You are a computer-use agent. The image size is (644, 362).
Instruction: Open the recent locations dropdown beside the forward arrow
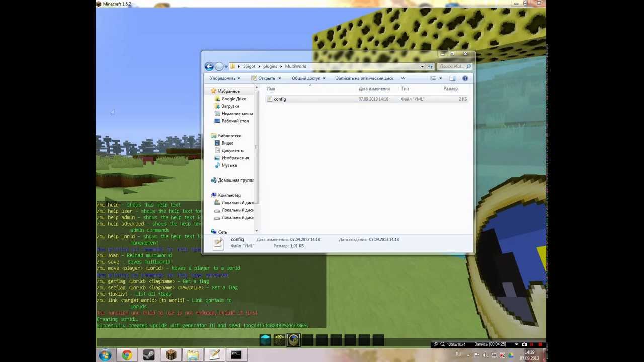coord(226,66)
